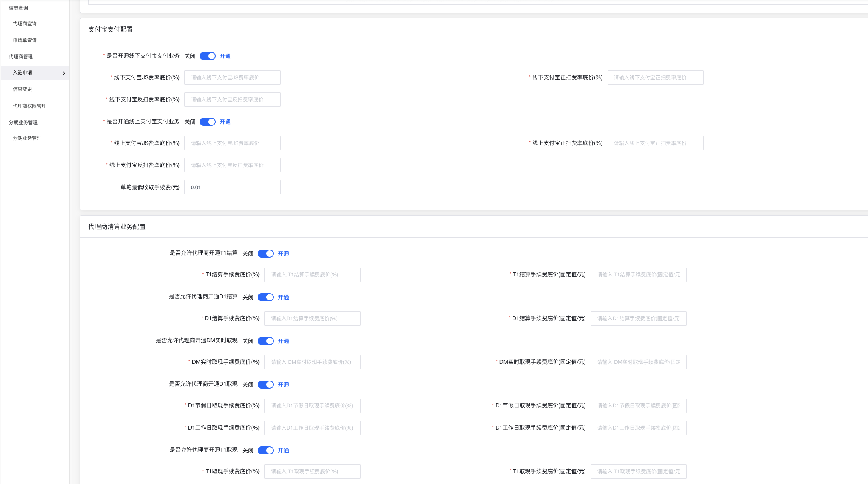Image resolution: width=868 pixels, height=484 pixels.
Task: Click D1结算手续费底价(固定值/元) input
Action: click(638, 319)
